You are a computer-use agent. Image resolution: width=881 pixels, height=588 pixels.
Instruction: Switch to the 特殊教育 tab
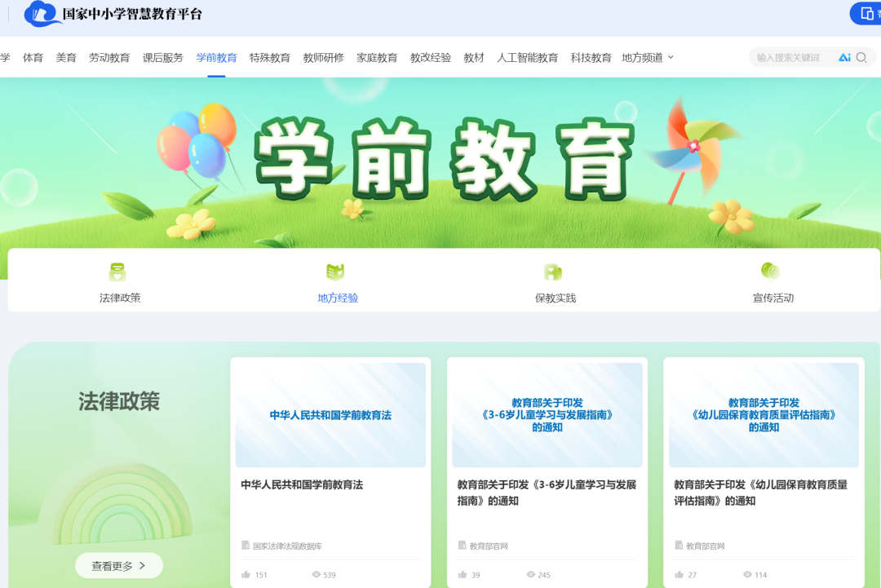tap(269, 57)
